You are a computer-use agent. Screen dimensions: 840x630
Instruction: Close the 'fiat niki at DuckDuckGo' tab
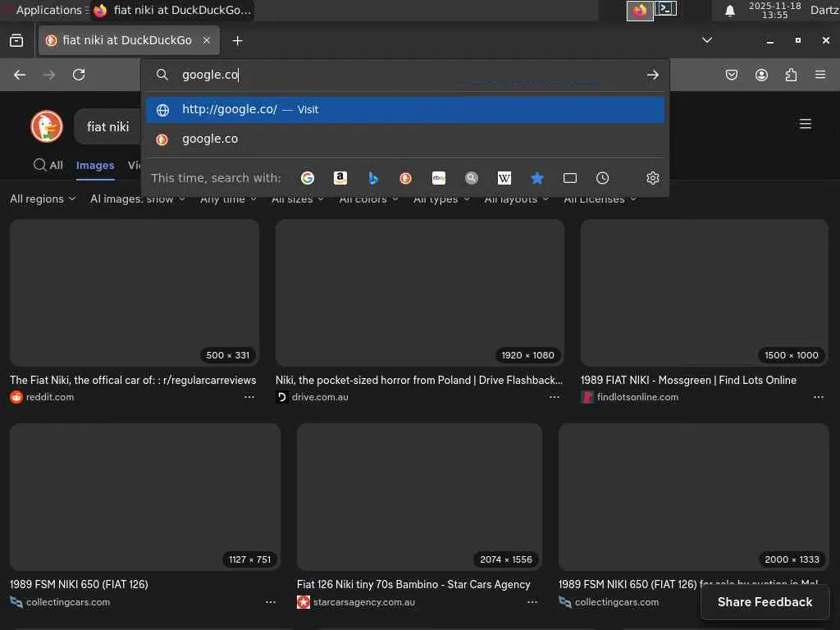[x=207, y=40]
